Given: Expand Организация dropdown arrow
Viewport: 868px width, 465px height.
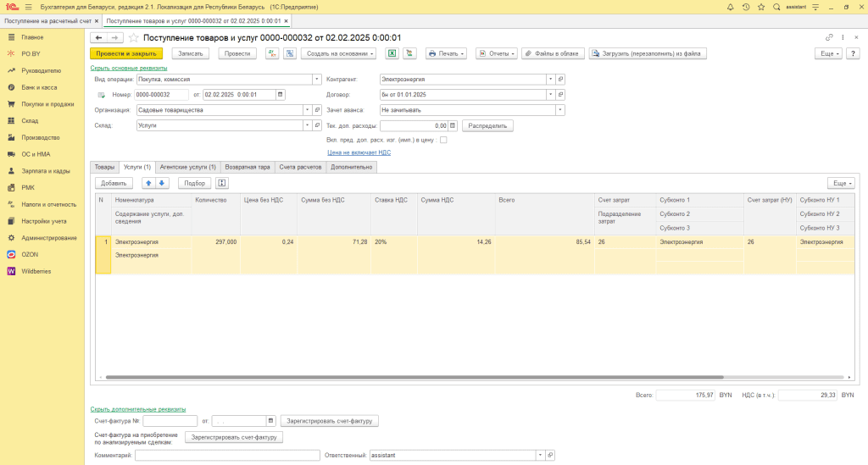Looking at the screenshot, I should (x=307, y=110).
